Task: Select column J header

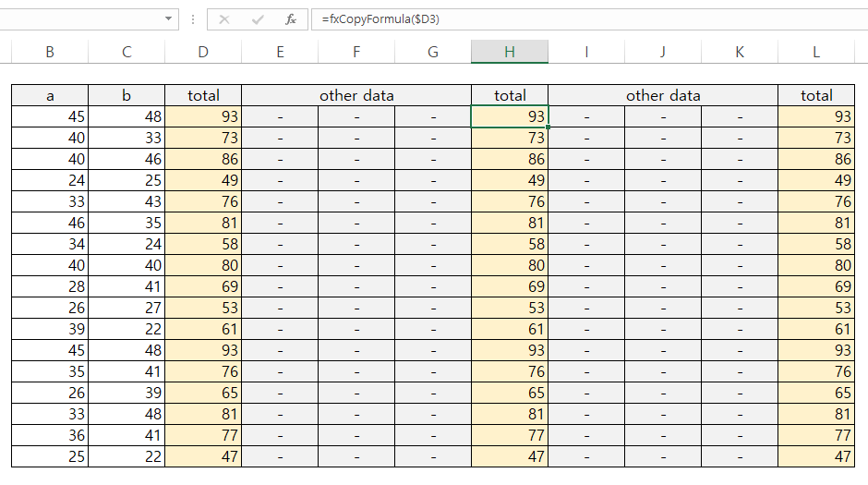Action: pos(663,52)
